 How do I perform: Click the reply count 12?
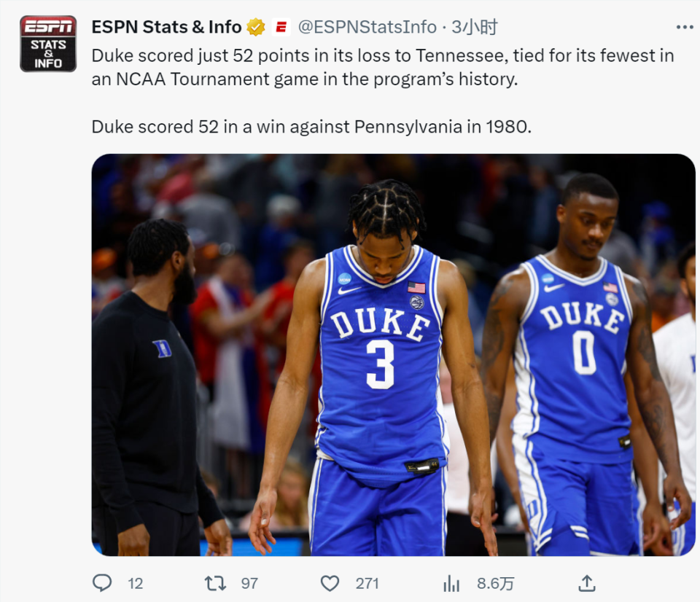pos(135,583)
